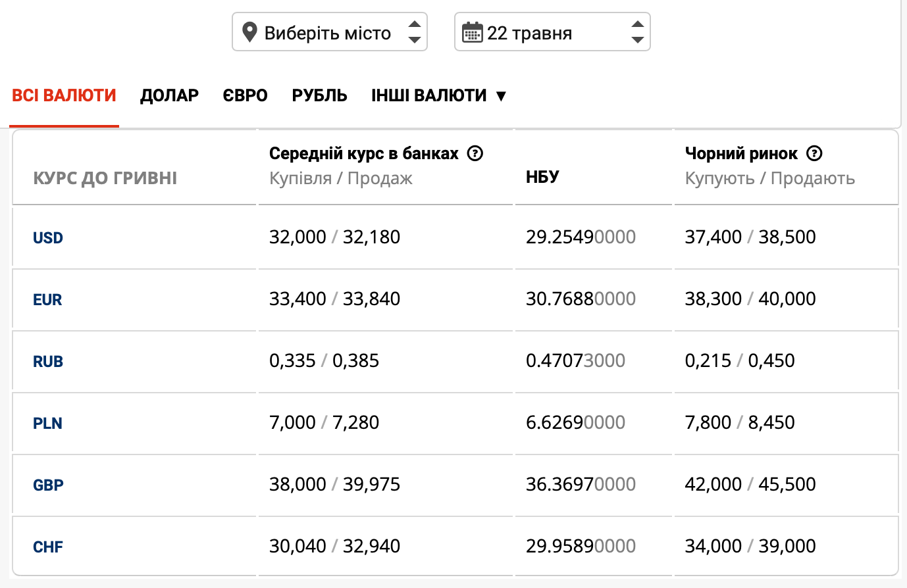Screen dimensions: 907x588
Task: Select the ВСІ ВАЛЮТИ tab
Action: [64, 95]
